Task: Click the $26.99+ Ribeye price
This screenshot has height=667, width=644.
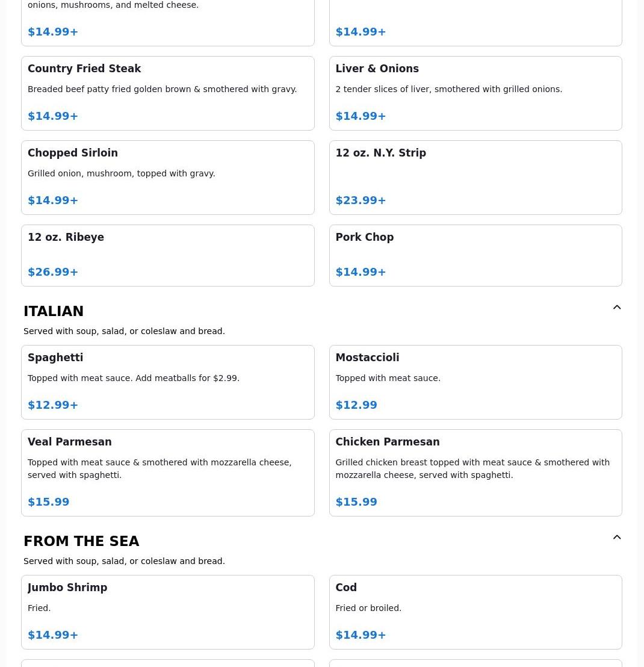Action: coord(53,272)
